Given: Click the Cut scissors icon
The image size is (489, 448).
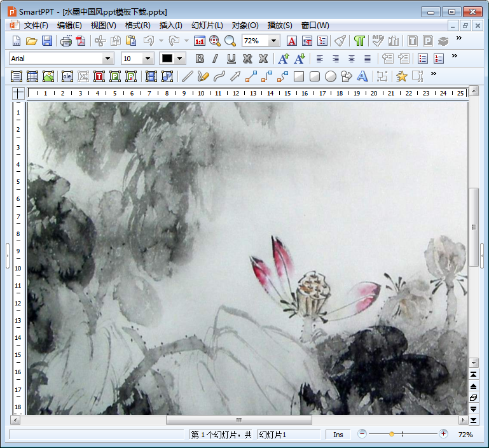Looking at the screenshot, I should point(100,41).
